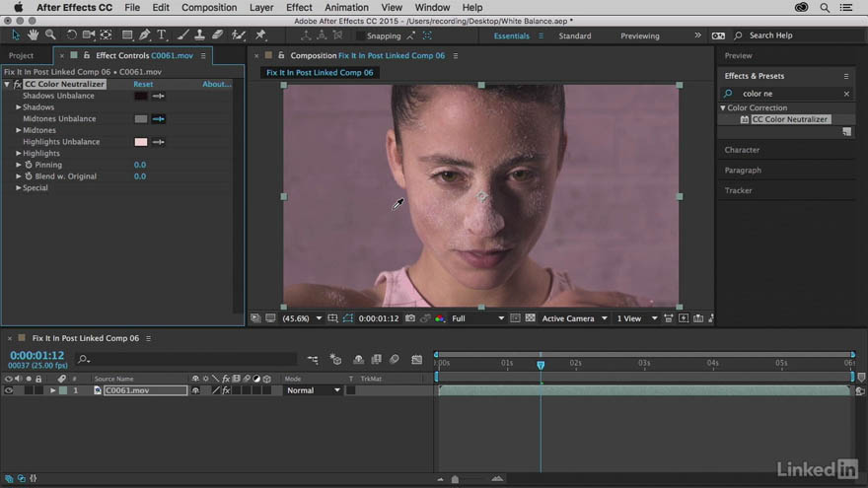Apply CC Color Neutralizer from presets list
Image resolution: width=868 pixels, height=488 pixels.
pos(789,119)
